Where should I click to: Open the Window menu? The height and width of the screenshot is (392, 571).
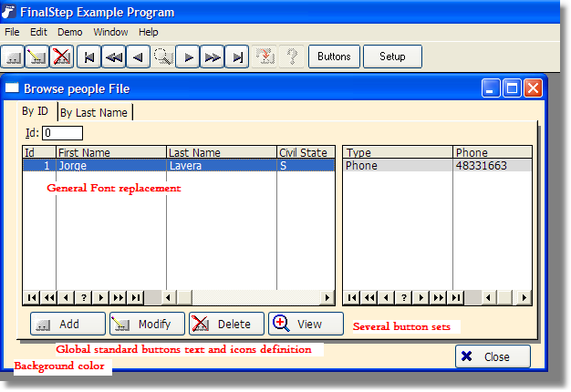(x=110, y=32)
